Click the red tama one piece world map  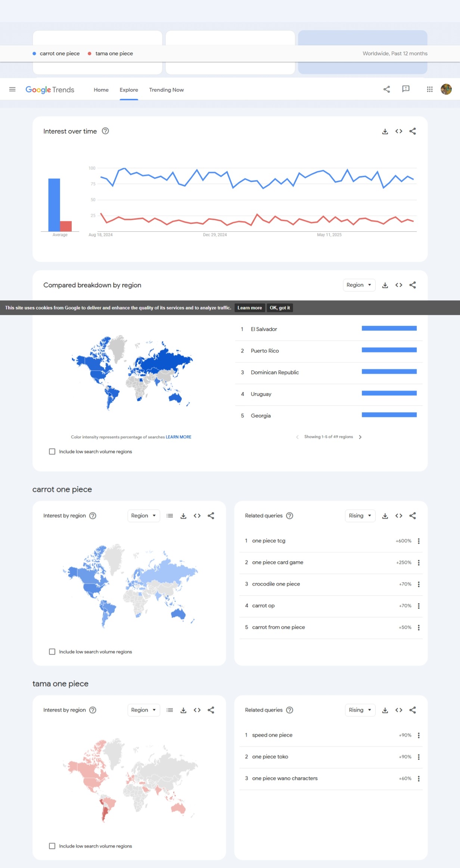tap(130, 780)
